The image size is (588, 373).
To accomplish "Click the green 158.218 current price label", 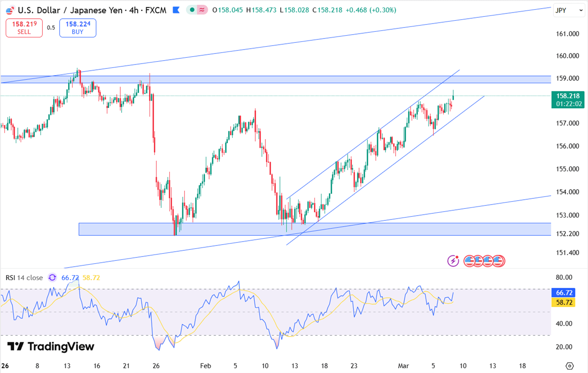I will coord(567,96).
